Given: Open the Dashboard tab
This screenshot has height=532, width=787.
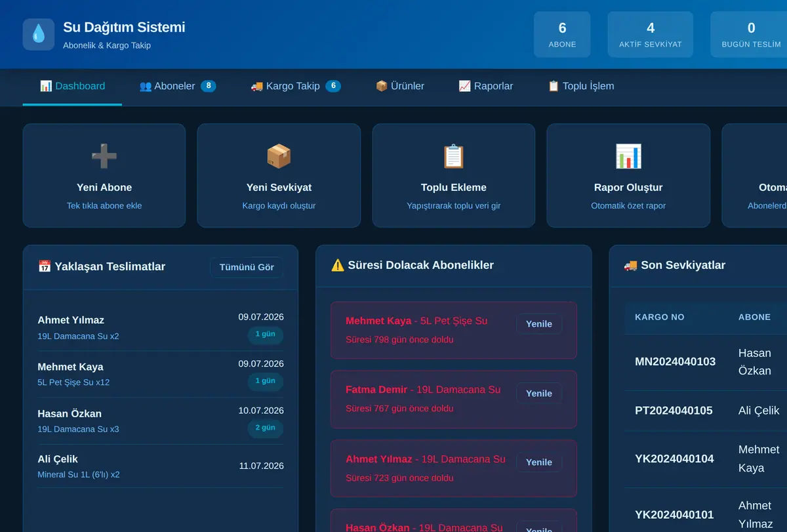Looking at the screenshot, I should tap(72, 86).
